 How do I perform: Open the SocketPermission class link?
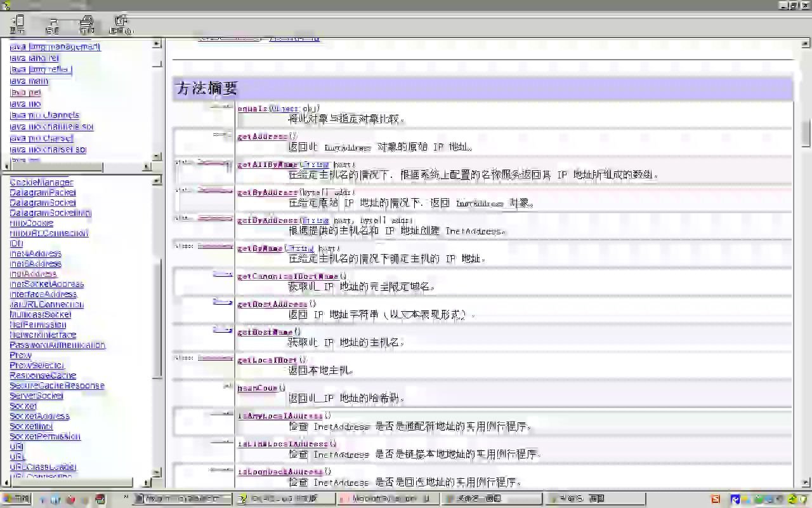tap(45, 436)
